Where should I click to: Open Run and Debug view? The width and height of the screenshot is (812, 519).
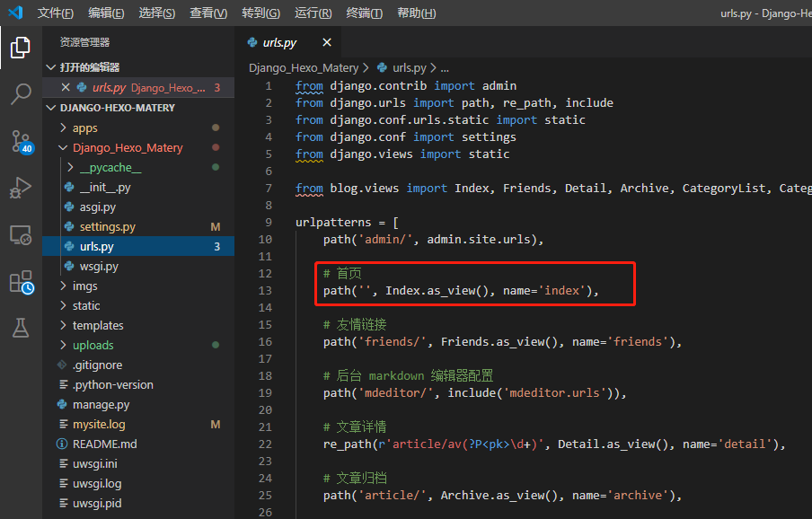[x=21, y=188]
